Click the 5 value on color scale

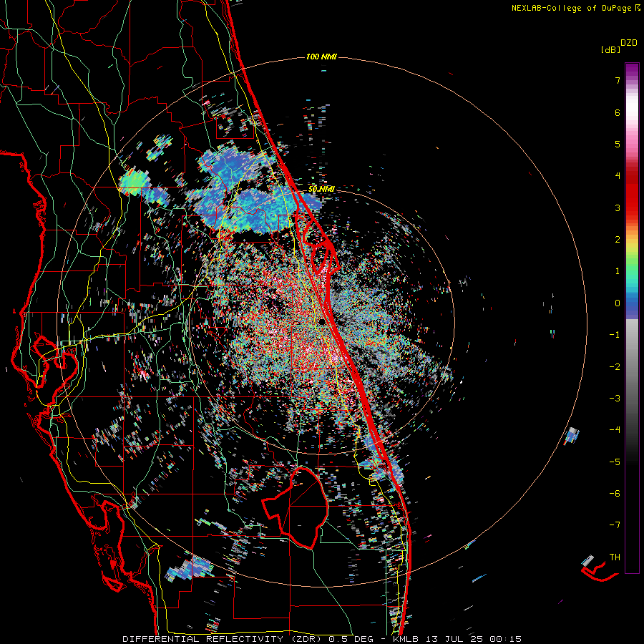pyautogui.click(x=618, y=144)
